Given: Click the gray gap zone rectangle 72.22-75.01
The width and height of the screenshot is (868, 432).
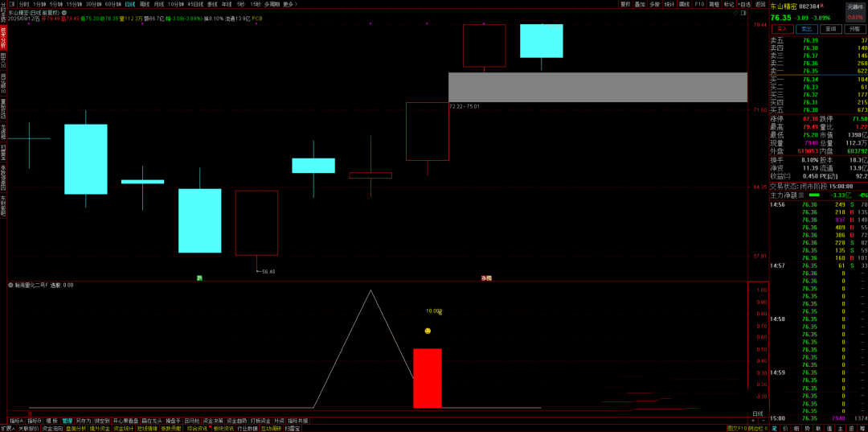Looking at the screenshot, I should click(x=598, y=87).
